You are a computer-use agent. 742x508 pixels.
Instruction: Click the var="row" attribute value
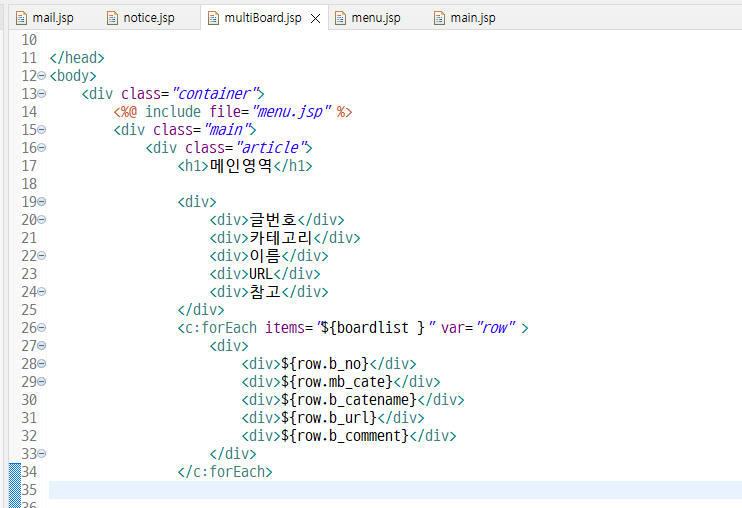(x=478, y=328)
